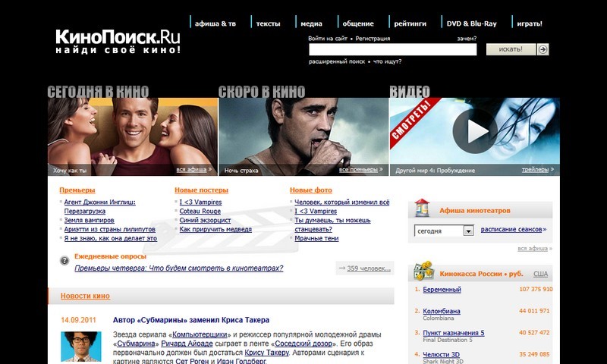607x364 pixels.
Task: Open the общение menu
Action: coord(358,24)
